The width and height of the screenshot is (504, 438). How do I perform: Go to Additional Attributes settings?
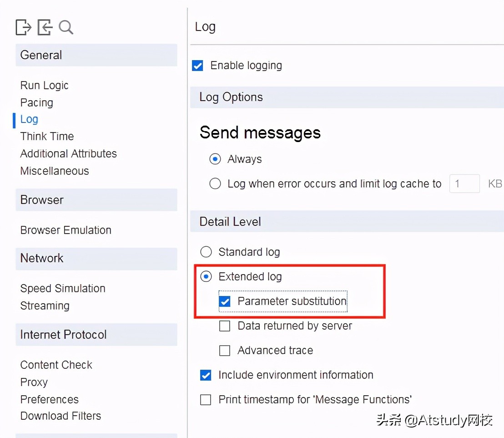[x=69, y=153]
